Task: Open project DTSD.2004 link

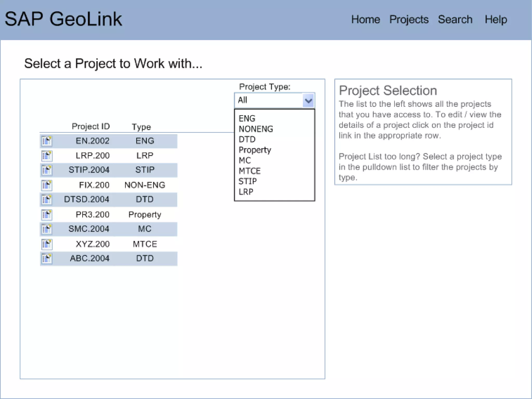Action: pyautogui.click(x=87, y=199)
